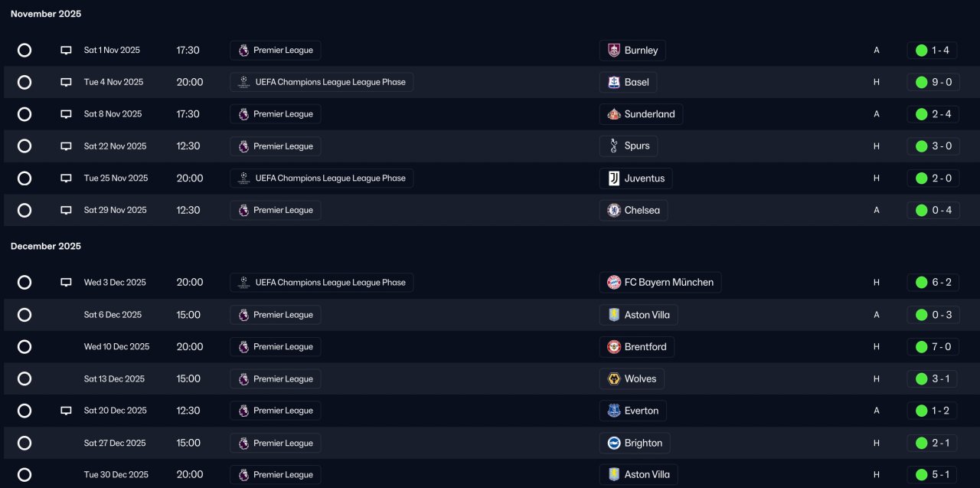The image size is (980, 488).
Task: Click the Chelsea club badge icon
Action: click(x=613, y=210)
